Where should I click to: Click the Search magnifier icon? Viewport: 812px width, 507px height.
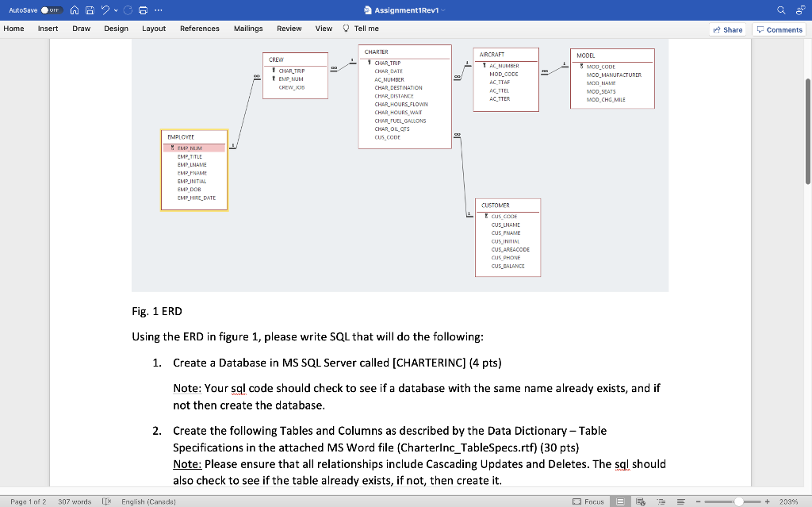(781, 10)
